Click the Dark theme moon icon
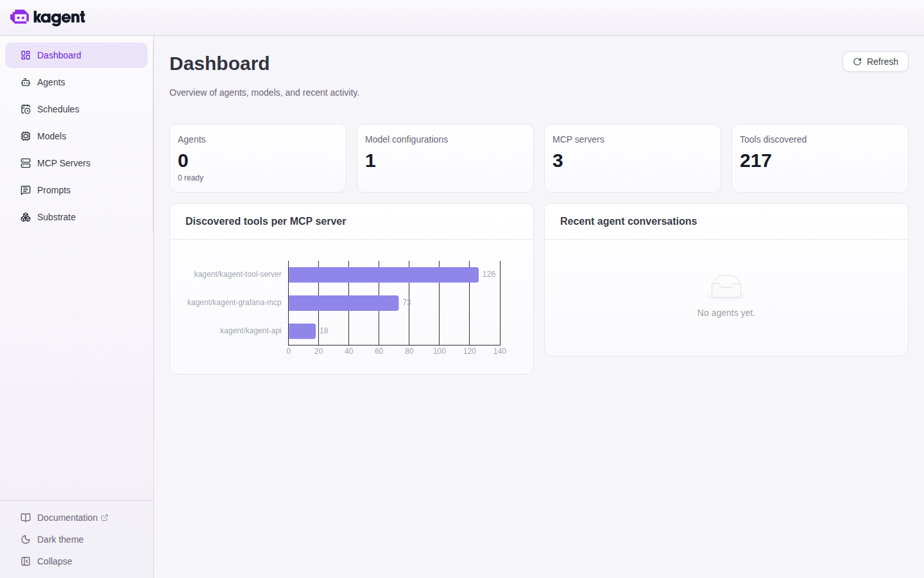 tap(26, 539)
